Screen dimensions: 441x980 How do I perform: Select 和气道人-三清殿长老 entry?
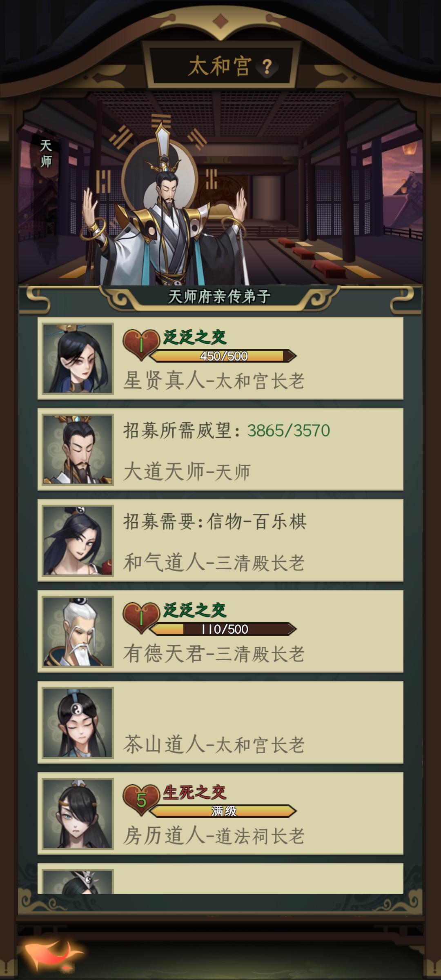[220, 541]
